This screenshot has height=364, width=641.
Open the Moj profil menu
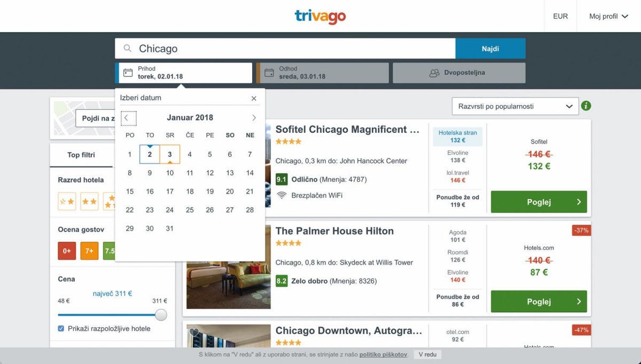pyautogui.click(x=608, y=17)
